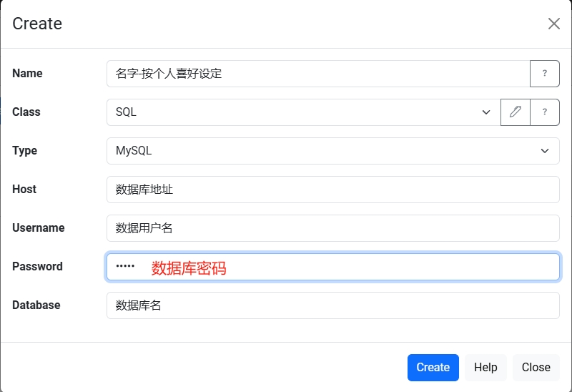Select the Username input field
The height and width of the screenshot is (392, 572).
click(x=332, y=228)
